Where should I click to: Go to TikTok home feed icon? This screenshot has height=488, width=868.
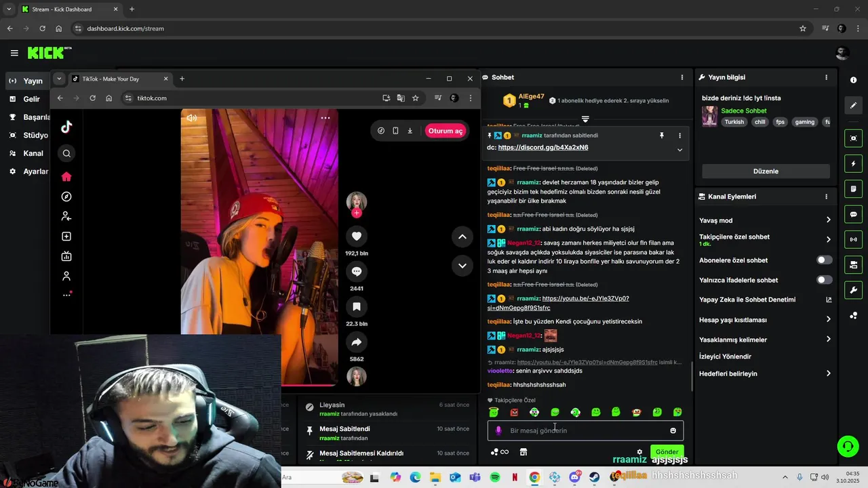[66, 177]
